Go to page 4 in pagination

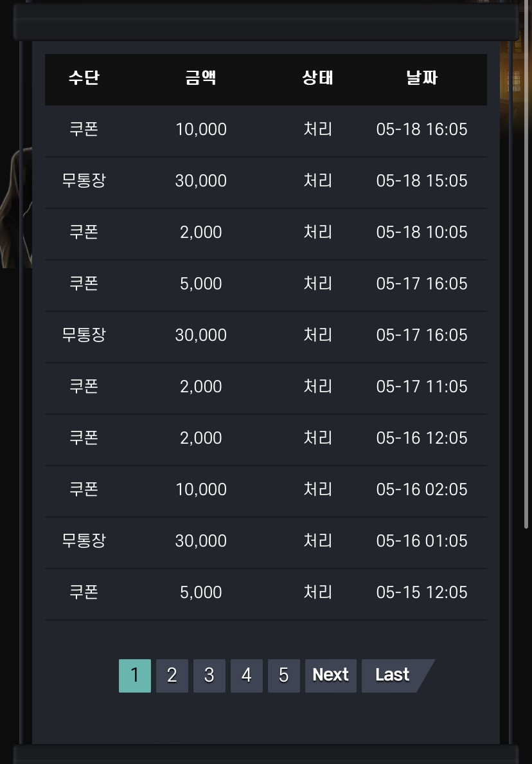(x=246, y=675)
